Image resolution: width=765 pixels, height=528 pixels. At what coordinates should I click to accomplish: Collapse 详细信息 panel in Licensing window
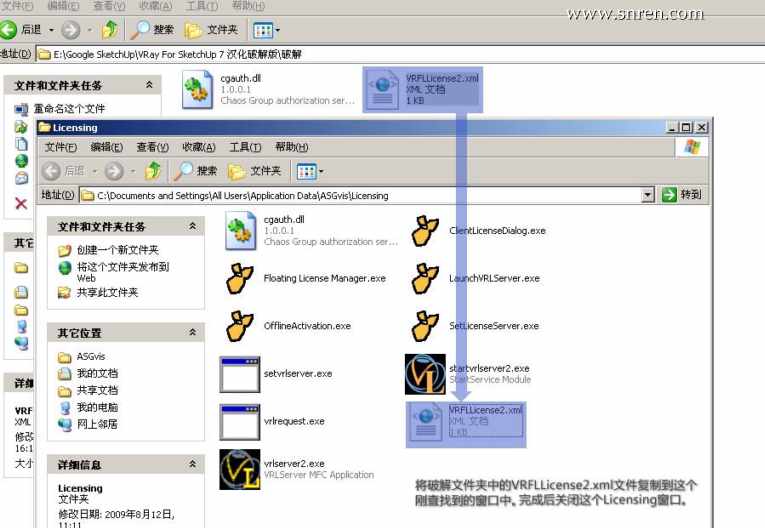pyautogui.click(x=193, y=464)
